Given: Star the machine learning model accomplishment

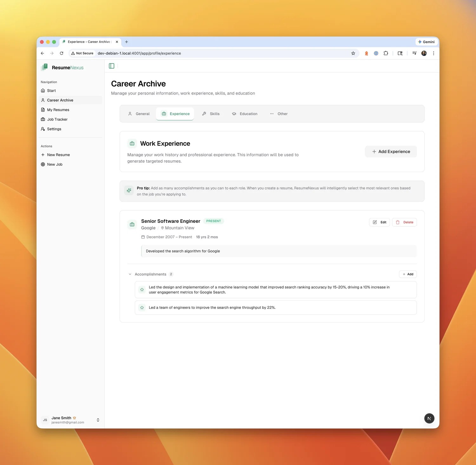Looking at the screenshot, I should [142, 290].
